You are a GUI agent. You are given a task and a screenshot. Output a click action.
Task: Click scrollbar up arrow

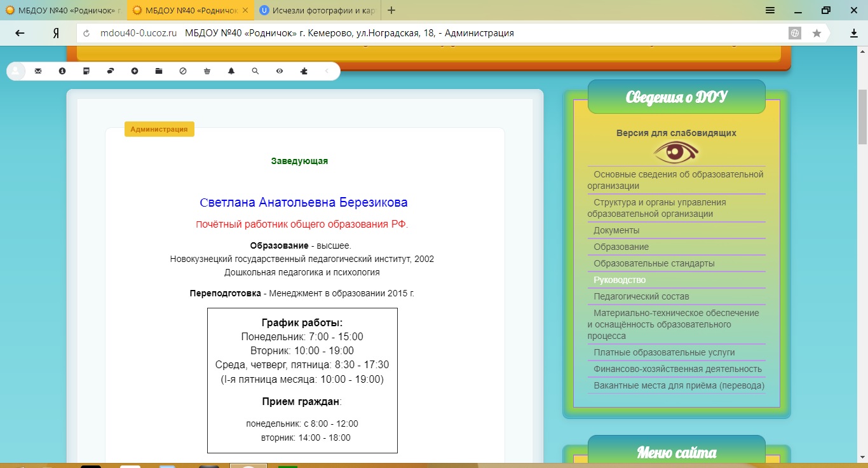tap(863, 51)
